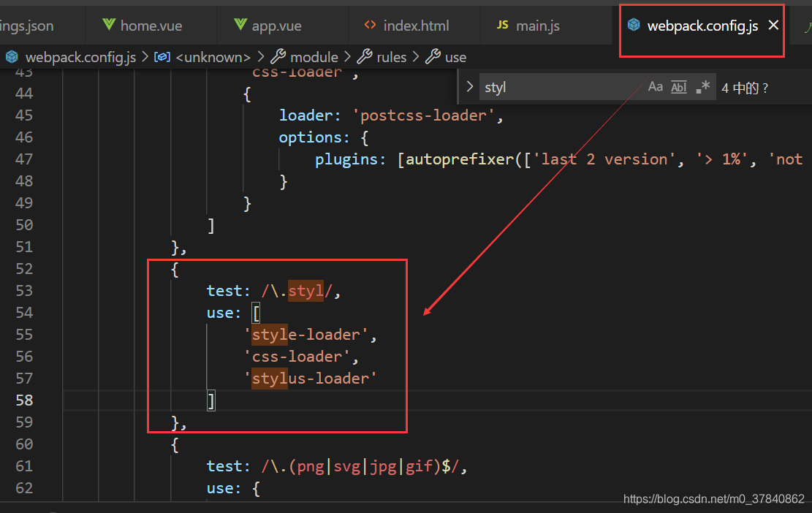This screenshot has height=513, width=812.
Task: Click the use: key on line 54
Action: (224, 313)
